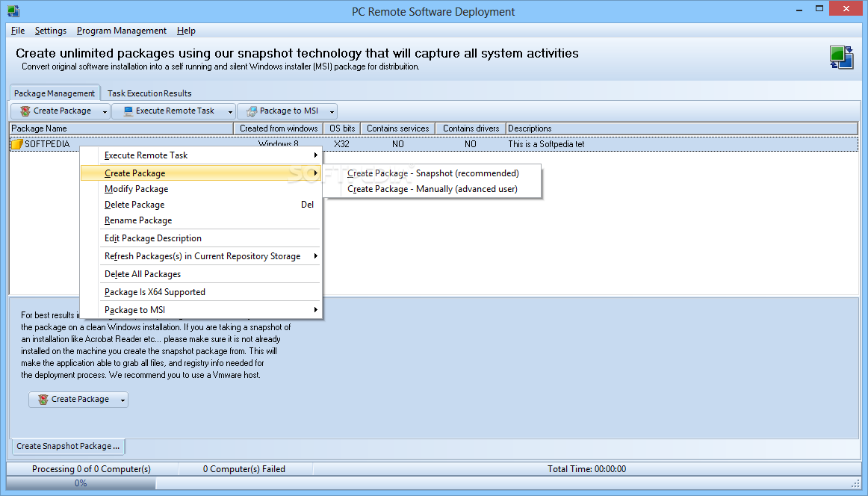Open the Settings menu
Image resolution: width=868 pixels, height=496 pixels.
click(50, 31)
